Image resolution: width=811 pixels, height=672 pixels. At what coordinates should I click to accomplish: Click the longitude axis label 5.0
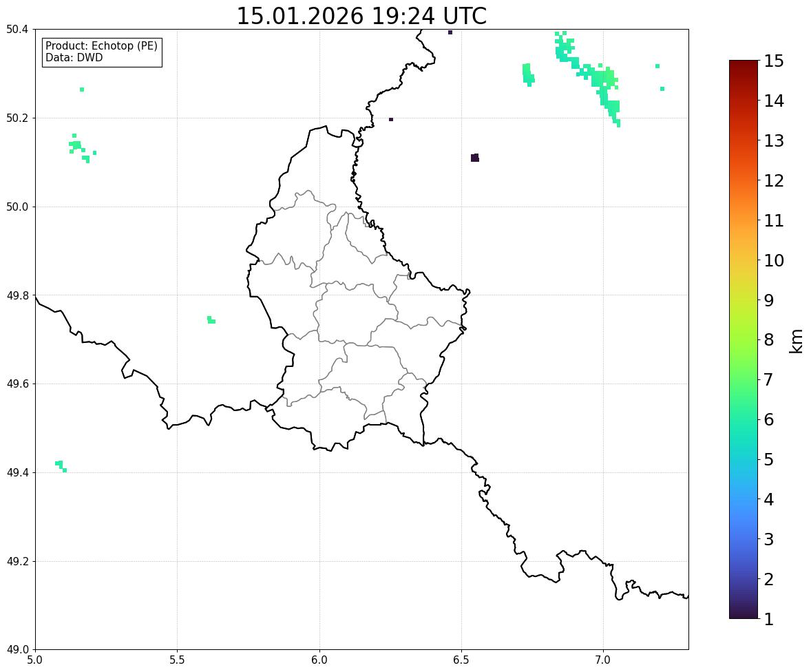35,660
